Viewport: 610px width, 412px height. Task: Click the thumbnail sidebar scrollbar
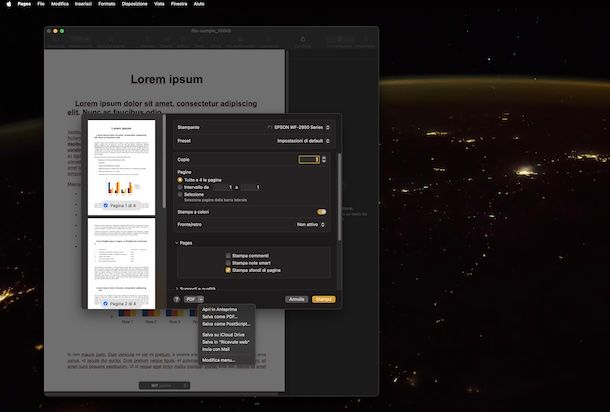(164, 161)
